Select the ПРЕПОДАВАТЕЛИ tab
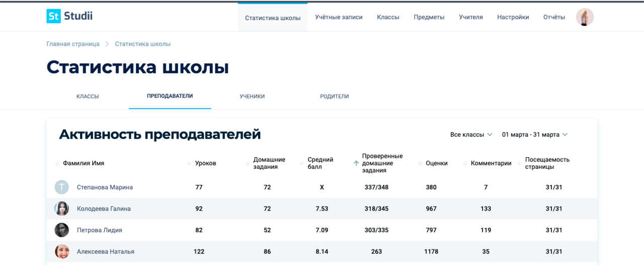The height and width of the screenshot is (268, 644). [170, 96]
